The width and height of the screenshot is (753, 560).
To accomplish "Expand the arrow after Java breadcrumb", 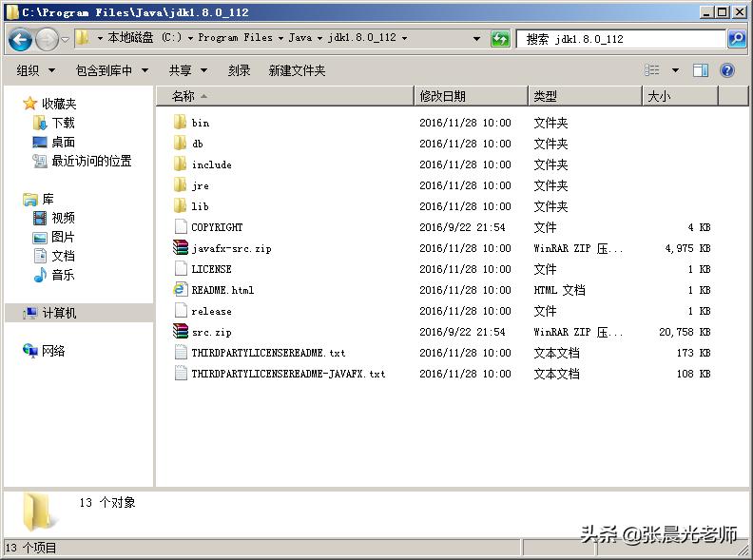I will click(319, 38).
